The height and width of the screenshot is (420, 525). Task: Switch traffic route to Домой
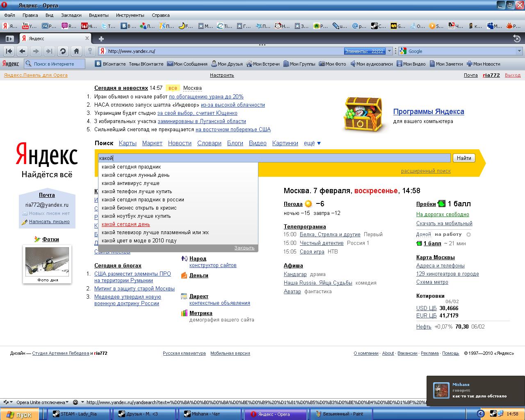[424, 235]
